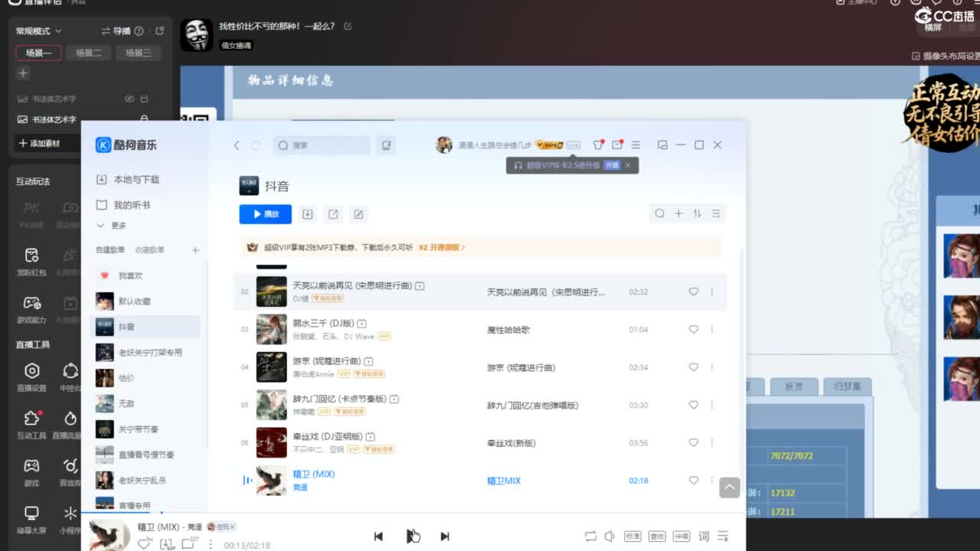Open lyrics display in player bar

(x=704, y=536)
